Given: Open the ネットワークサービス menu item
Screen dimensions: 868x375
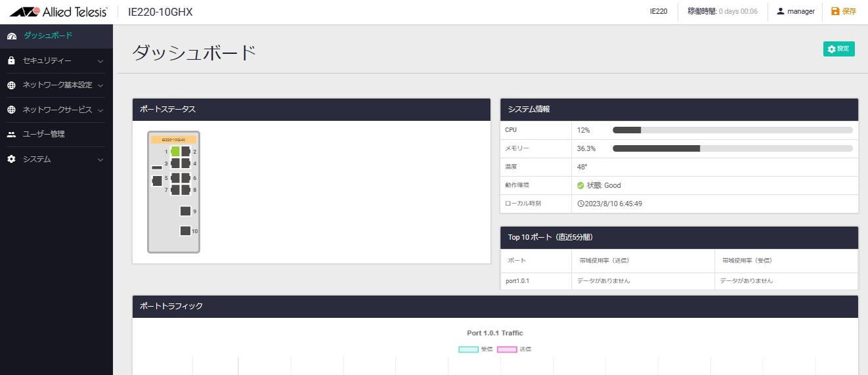Looking at the screenshot, I should pyautogui.click(x=56, y=110).
